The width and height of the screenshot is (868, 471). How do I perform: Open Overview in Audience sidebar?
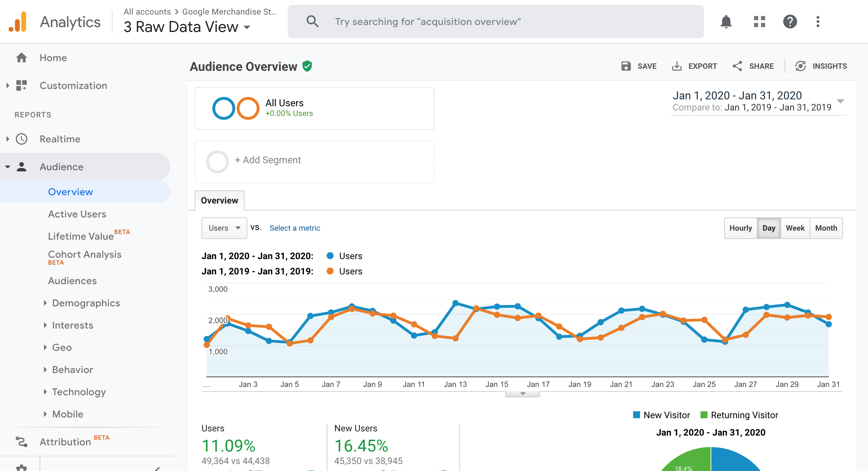tap(71, 192)
